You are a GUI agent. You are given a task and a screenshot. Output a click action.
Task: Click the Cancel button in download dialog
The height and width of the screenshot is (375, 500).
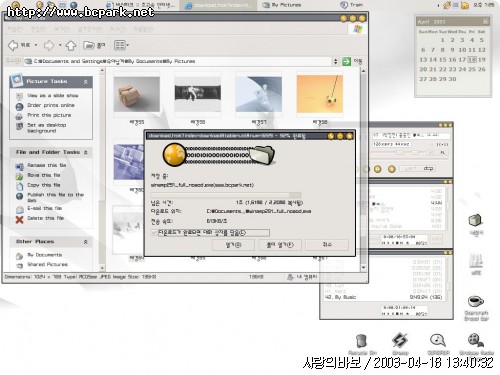tap(327, 245)
